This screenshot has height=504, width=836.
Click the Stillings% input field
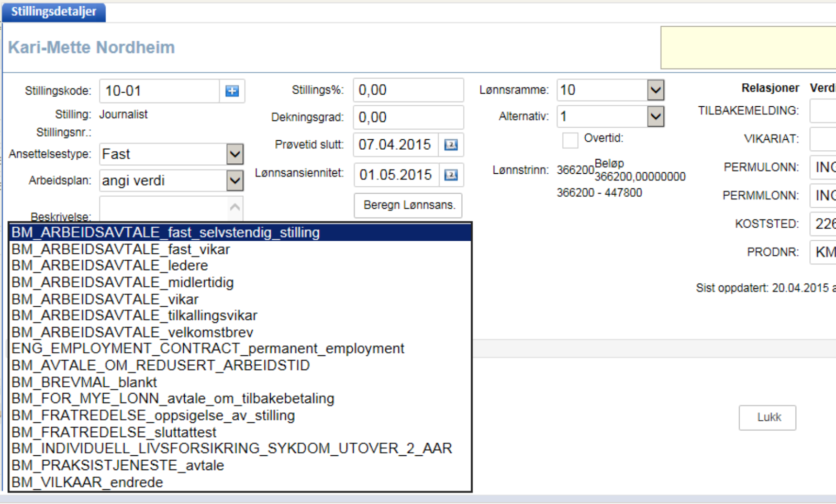pos(408,90)
